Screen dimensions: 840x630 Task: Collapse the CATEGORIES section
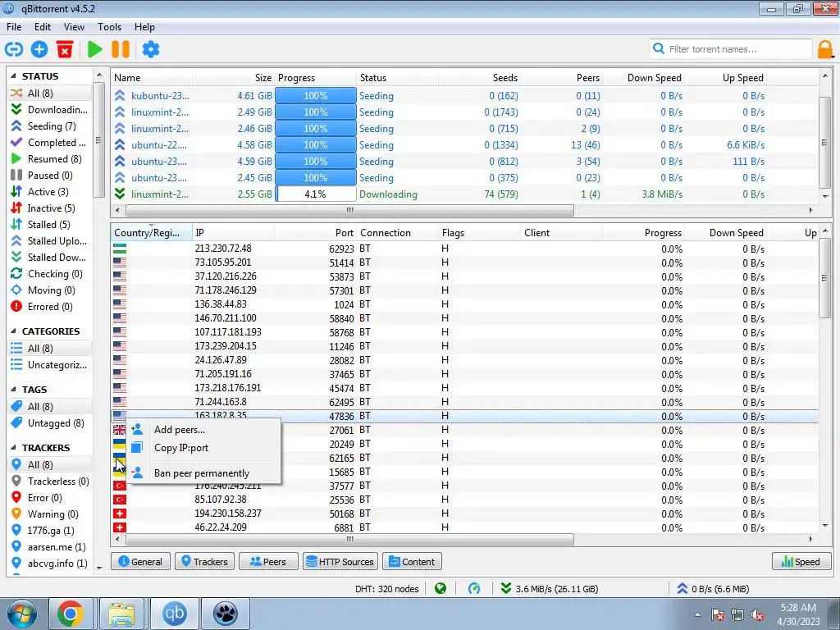point(13,331)
